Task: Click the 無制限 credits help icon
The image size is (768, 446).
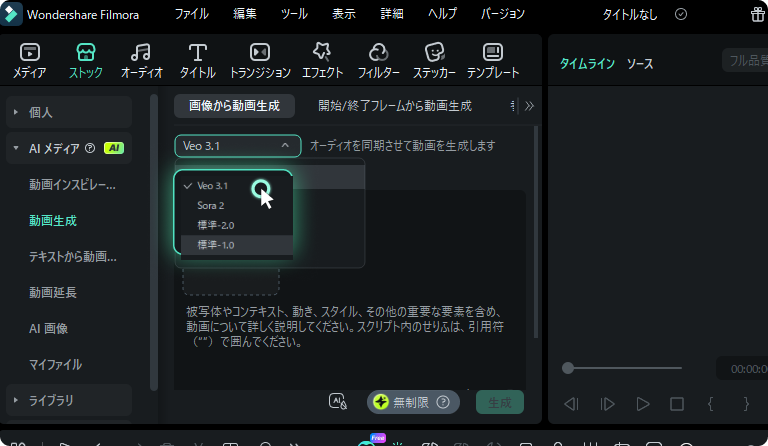Action: coord(443,402)
